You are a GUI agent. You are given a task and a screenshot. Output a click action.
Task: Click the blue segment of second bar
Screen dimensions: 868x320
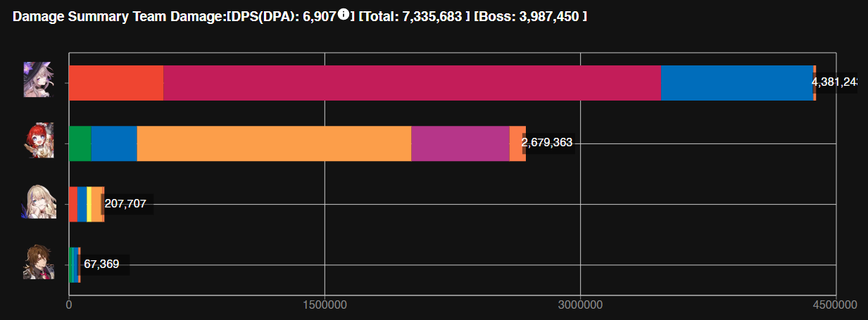(114, 143)
